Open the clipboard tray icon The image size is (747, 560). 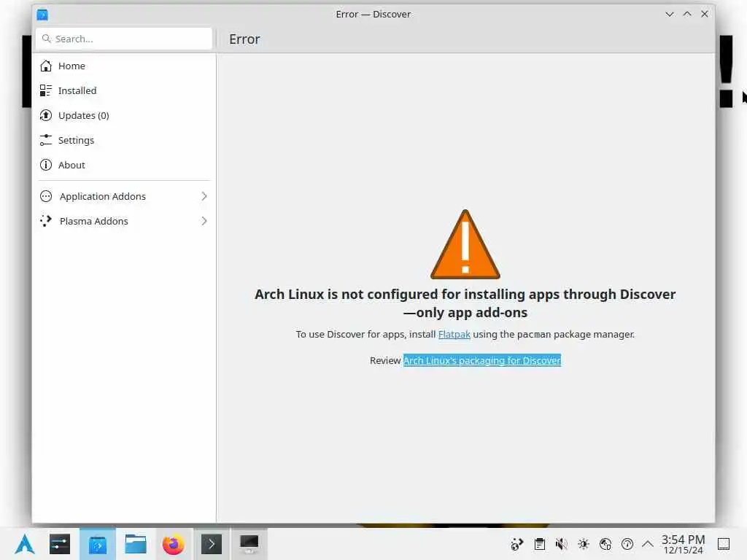click(x=540, y=544)
